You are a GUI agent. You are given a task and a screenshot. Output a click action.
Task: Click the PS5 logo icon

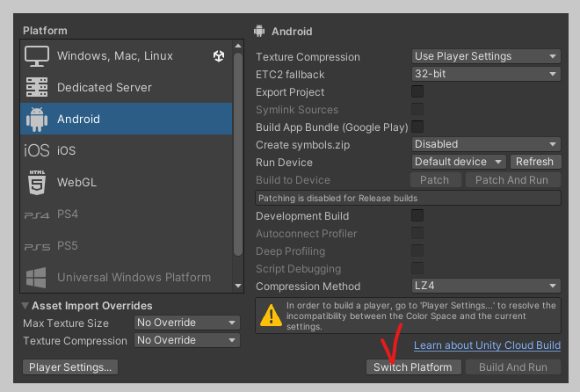click(x=37, y=247)
